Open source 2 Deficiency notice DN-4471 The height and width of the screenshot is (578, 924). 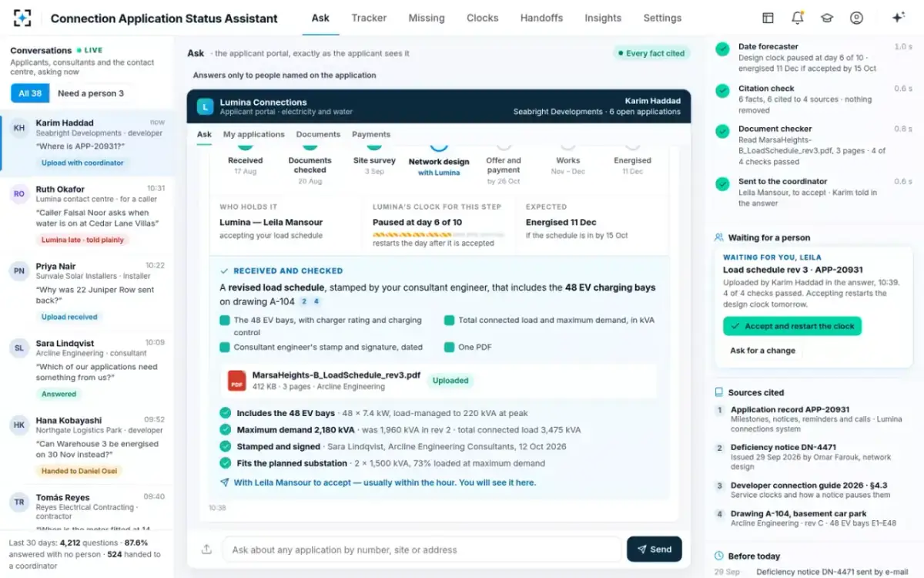812,456
